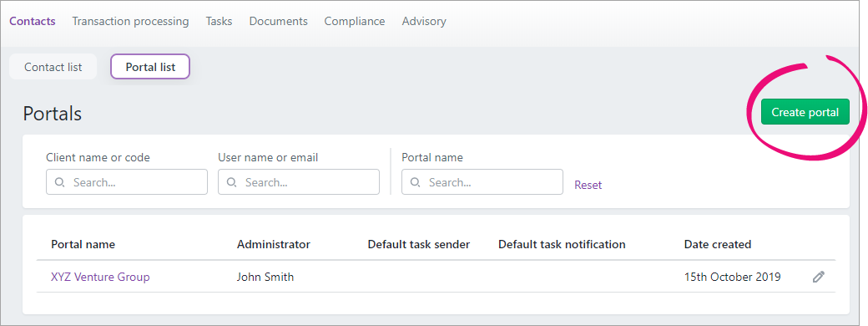Switch to the Contact list tab
The height and width of the screenshot is (326, 868).
[x=53, y=67]
